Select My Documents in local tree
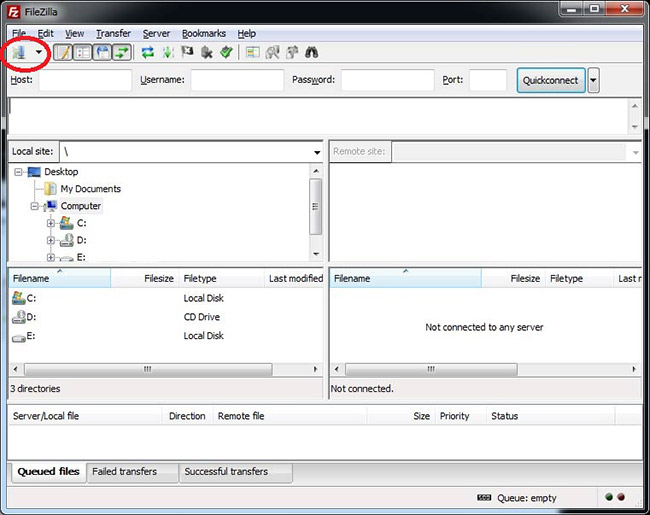650x515 pixels. click(91, 189)
